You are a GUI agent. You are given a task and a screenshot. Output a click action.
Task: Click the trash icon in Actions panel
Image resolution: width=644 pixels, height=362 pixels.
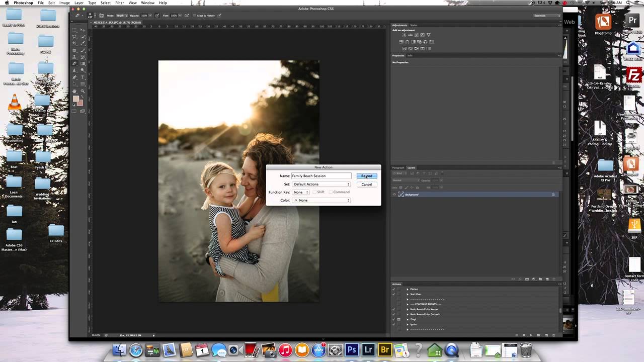click(554, 335)
